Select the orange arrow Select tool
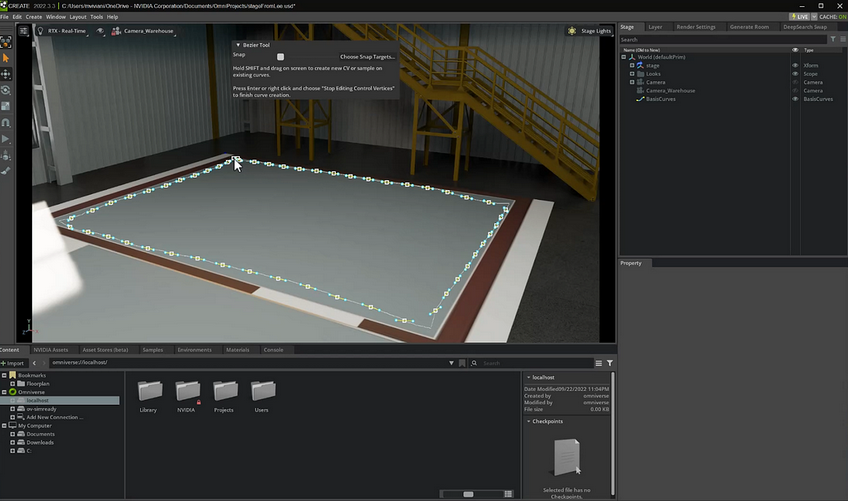Screen dimensions: 848x501 click(6, 58)
